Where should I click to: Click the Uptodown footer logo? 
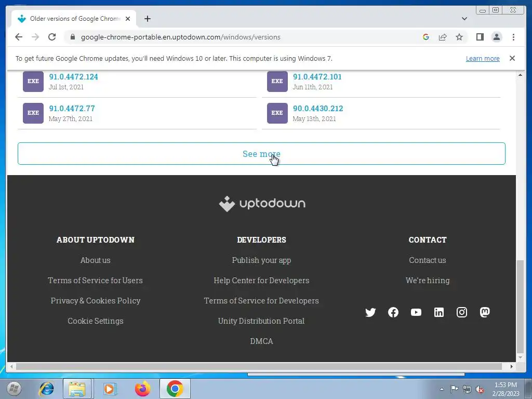pos(262,204)
